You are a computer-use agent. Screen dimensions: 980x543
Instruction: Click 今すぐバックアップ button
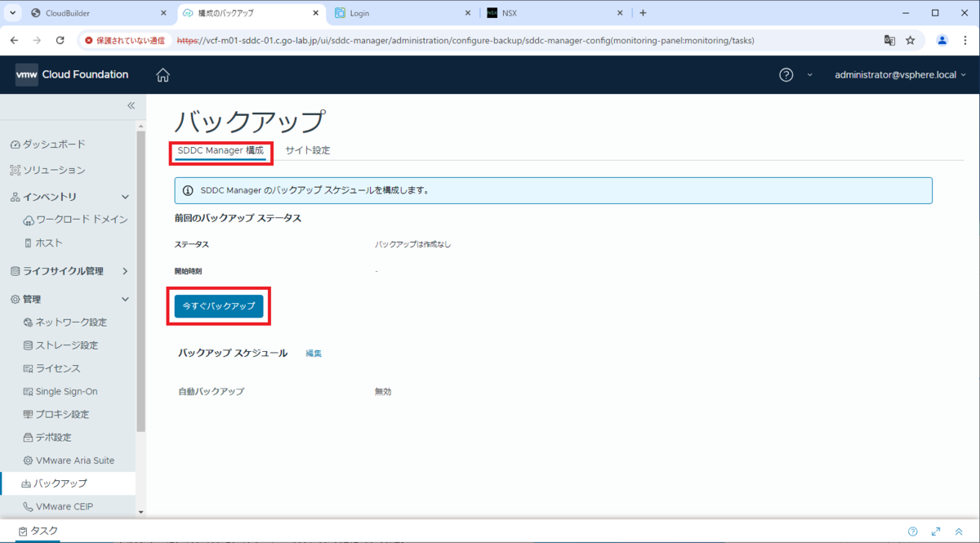[x=219, y=306]
